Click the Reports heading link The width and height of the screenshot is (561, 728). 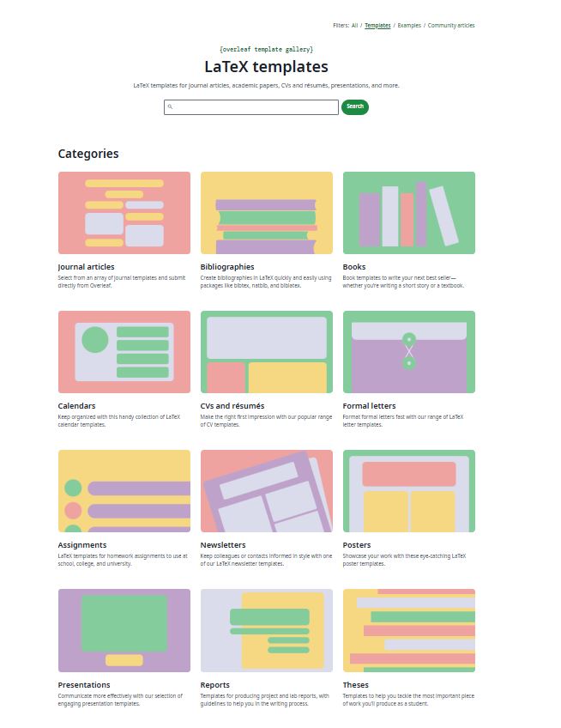coord(214,685)
